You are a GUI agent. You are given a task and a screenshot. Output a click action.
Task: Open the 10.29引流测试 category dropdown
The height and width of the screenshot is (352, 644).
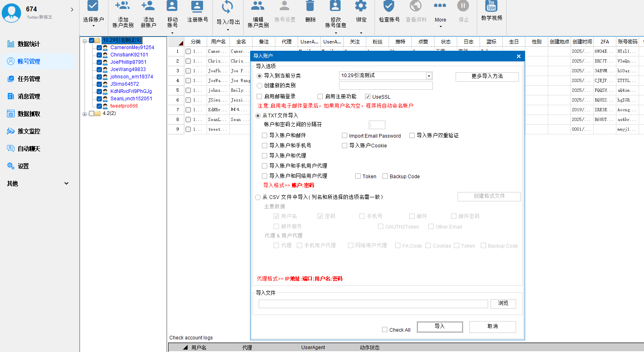pyautogui.click(x=428, y=76)
